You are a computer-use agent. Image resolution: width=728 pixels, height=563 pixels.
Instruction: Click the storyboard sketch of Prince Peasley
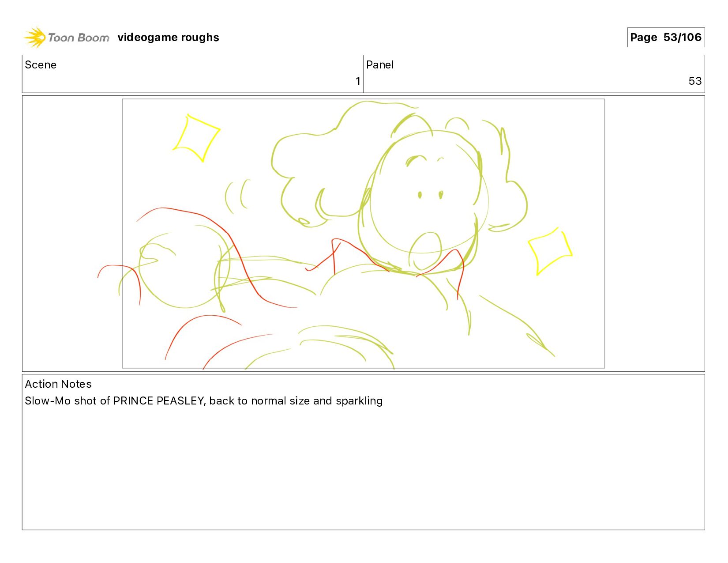coord(363,234)
